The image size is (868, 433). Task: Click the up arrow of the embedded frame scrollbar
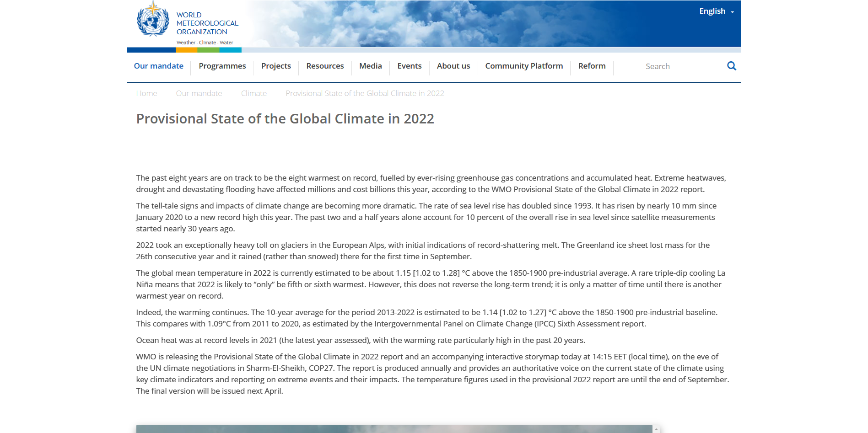(656, 429)
